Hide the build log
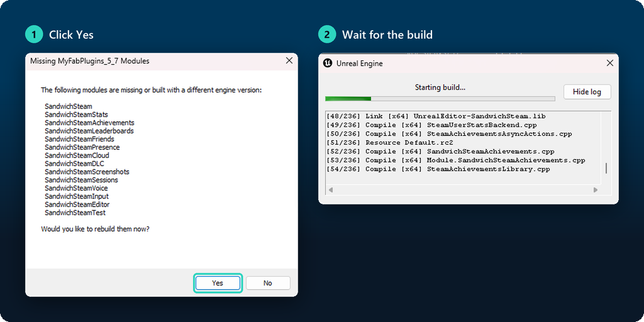644x322 pixels. (x=587, y=92)
